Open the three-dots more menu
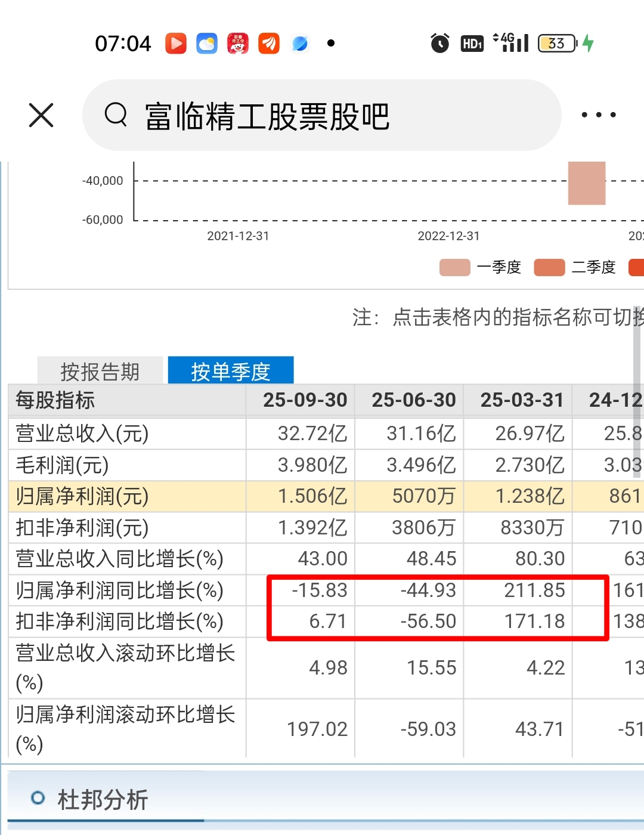The height and width of the screenshot is (835, 644). [x=599, y=115]
